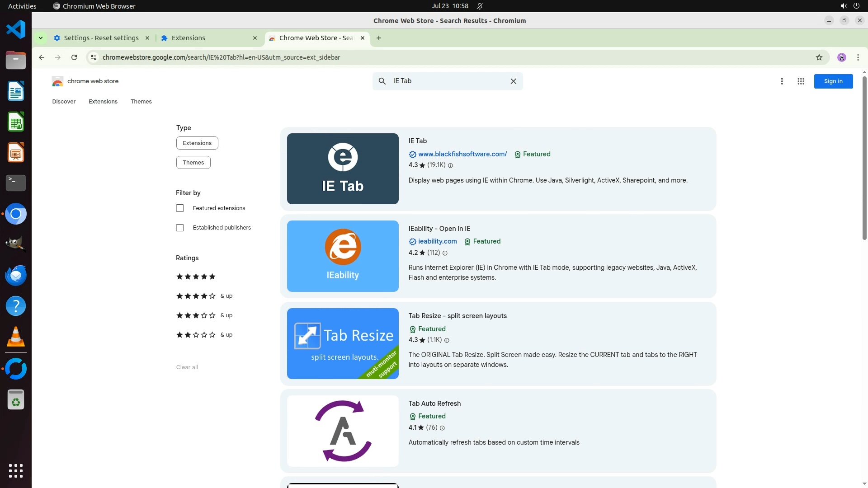Click the new tab plus icon

(379, 38)
